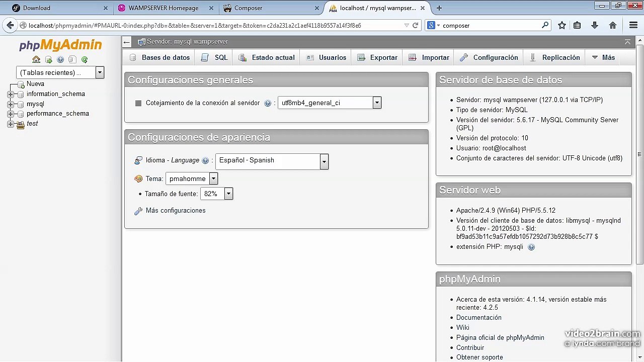This screenshot has width=644, height=362.
Task: Click the log out icon in the sidebar
Action: pos(49,59)
